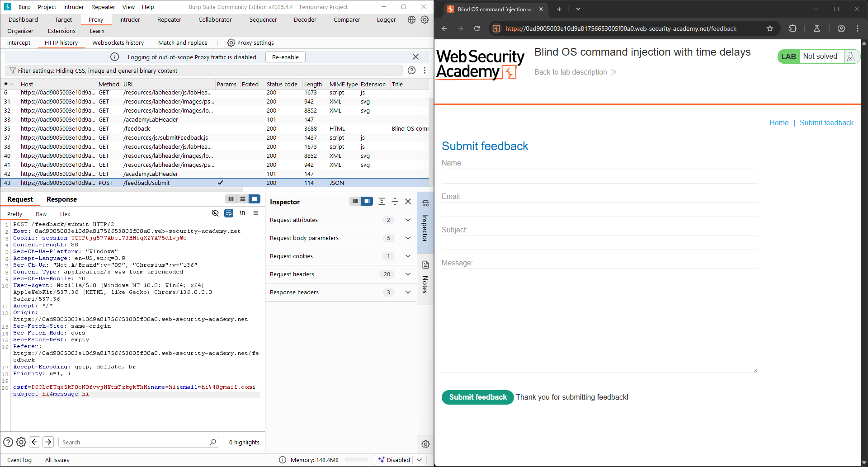Switch to the Repeater tool tab
868x467 pixels.
tap(169, 19)
